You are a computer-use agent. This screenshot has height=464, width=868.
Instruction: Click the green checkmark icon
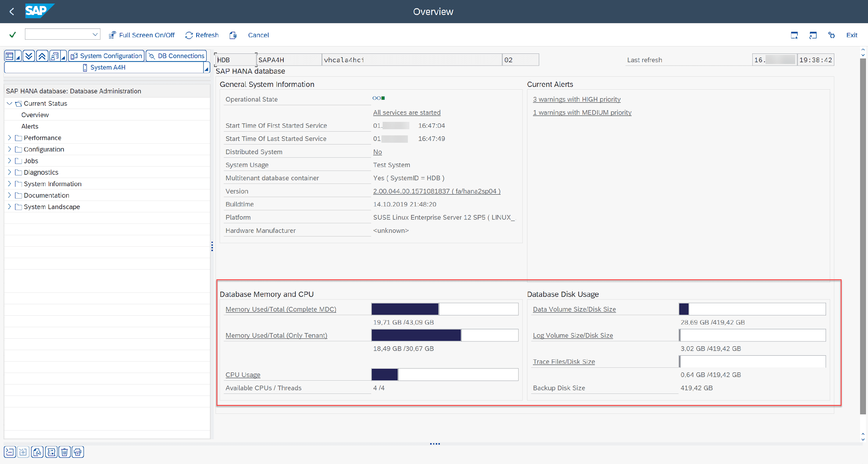[x=13, y=35]
